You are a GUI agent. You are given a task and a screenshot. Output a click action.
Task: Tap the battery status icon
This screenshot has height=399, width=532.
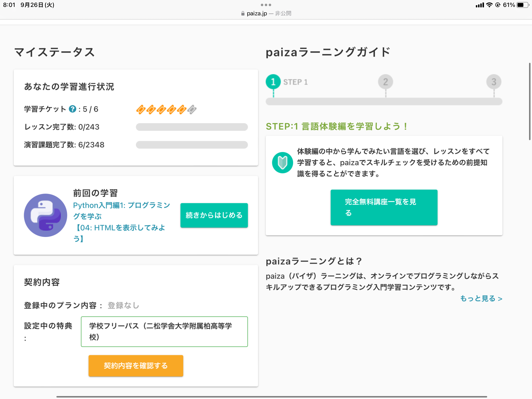523,5
